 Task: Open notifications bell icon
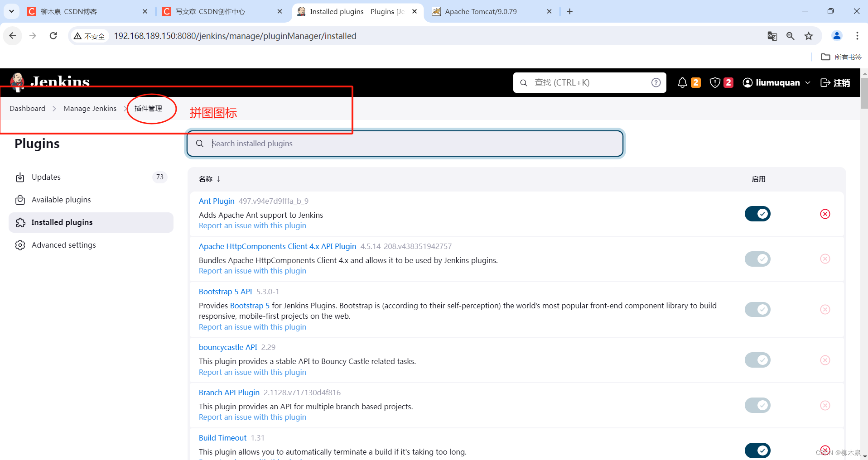coord(682,82)
